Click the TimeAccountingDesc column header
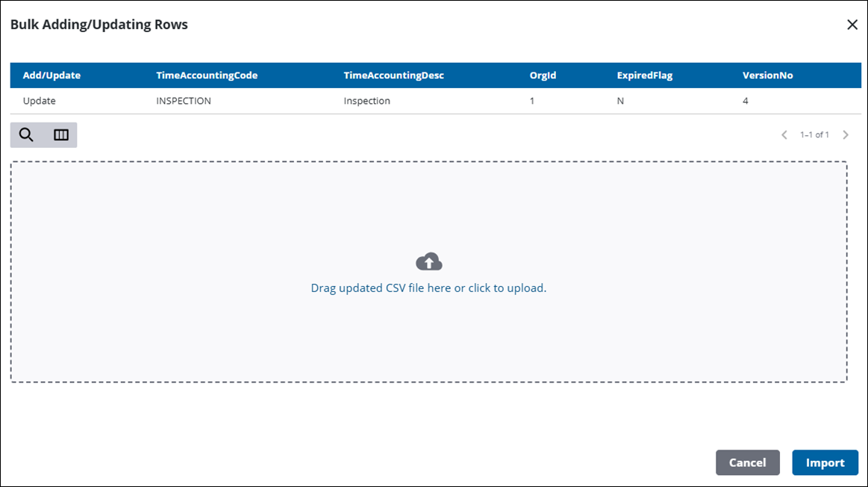Image resolution: width=868 pixels, height=487 pixels. coord(393,75)
